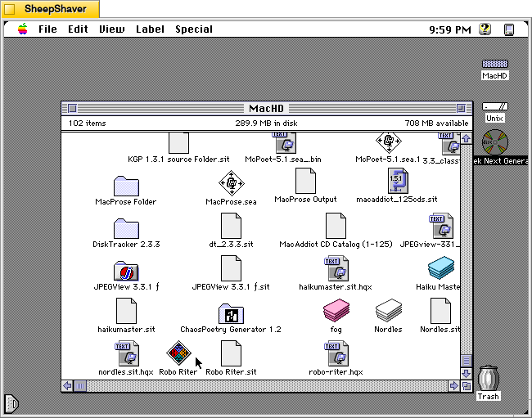The width and height of the screenshot is (532, 418).
Task: Open the Special menu
Action: (x=194, y=29)
